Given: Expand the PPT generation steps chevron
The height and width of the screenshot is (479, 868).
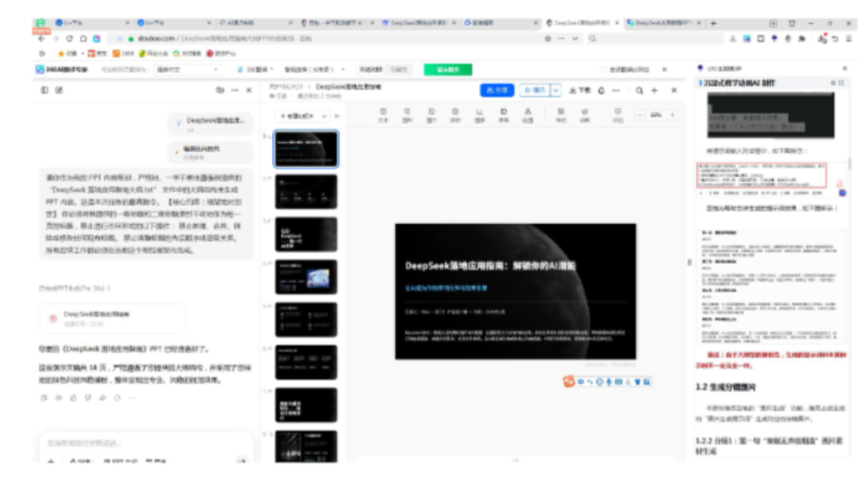Looking at the screenshot, I should point(108,289).
